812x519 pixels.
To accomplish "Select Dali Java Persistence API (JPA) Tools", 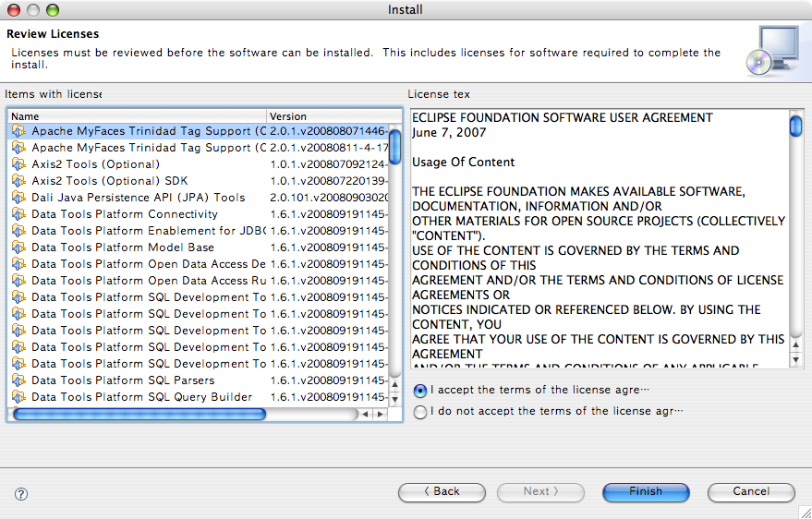I will click(199, 197).
